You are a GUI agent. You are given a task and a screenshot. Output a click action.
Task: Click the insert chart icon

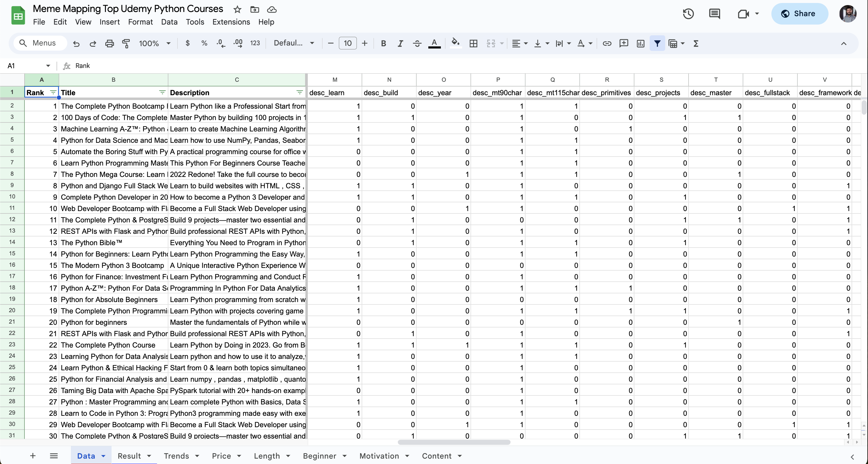[x=640, y=43]
